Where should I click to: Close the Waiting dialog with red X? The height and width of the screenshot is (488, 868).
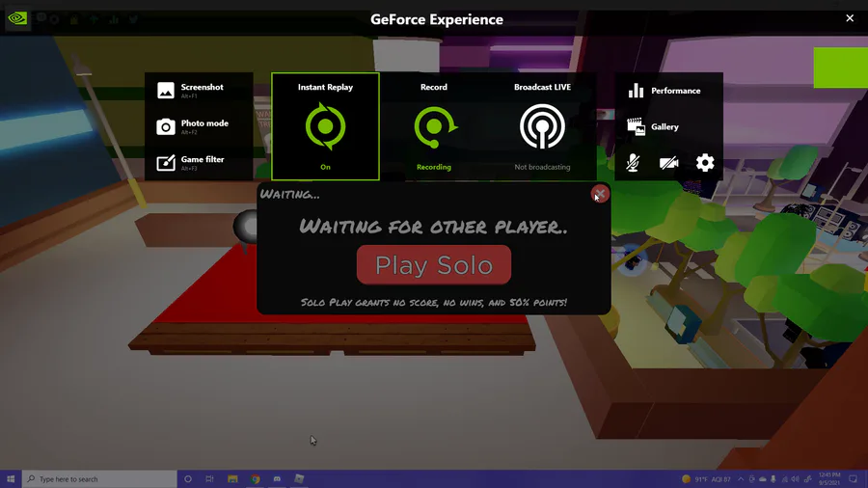[x=600, y=194]
